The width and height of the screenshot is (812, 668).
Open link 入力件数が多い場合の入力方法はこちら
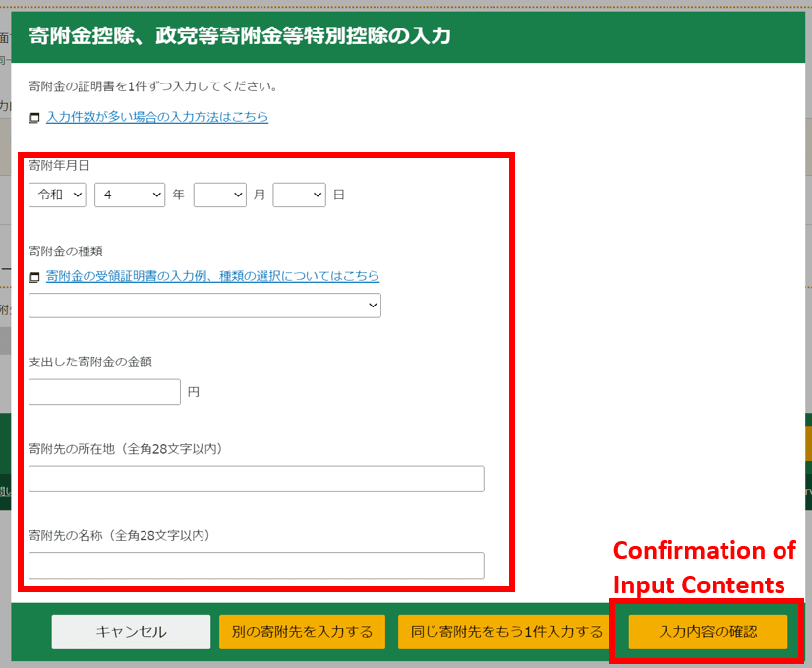point(157,117)
